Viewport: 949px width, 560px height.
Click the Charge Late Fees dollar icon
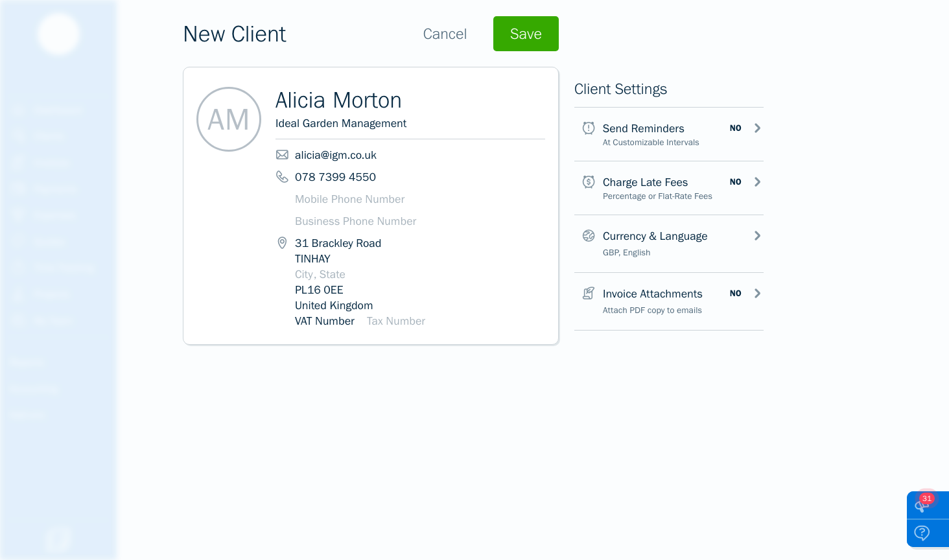(x=588, y=182)
